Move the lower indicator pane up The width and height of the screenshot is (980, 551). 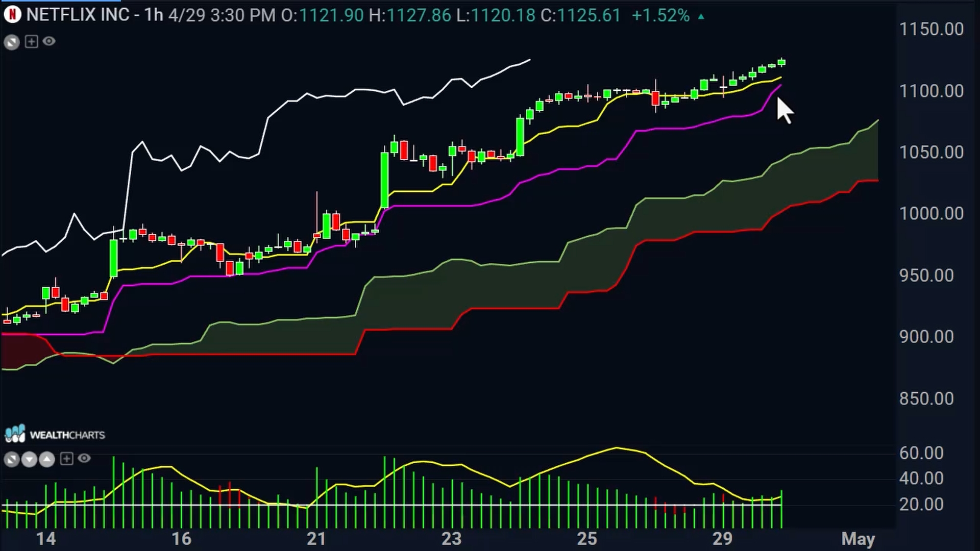tap(47, 460)
